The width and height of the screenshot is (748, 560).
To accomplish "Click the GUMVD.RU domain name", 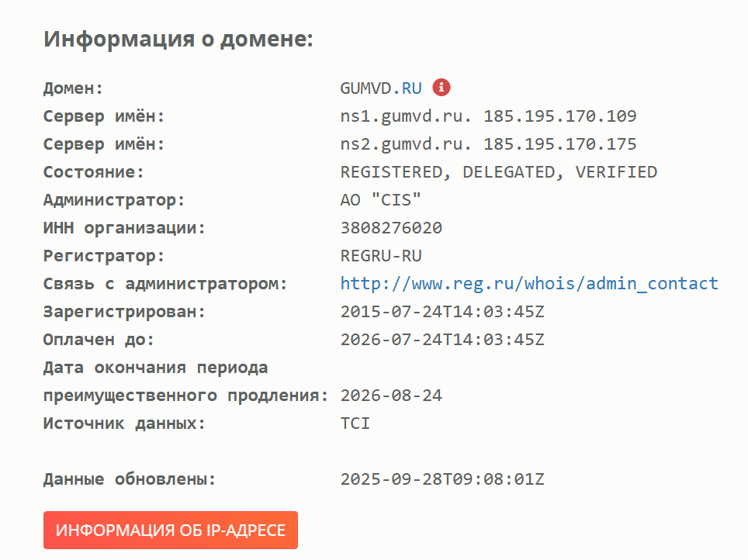I will pos(381,88).
